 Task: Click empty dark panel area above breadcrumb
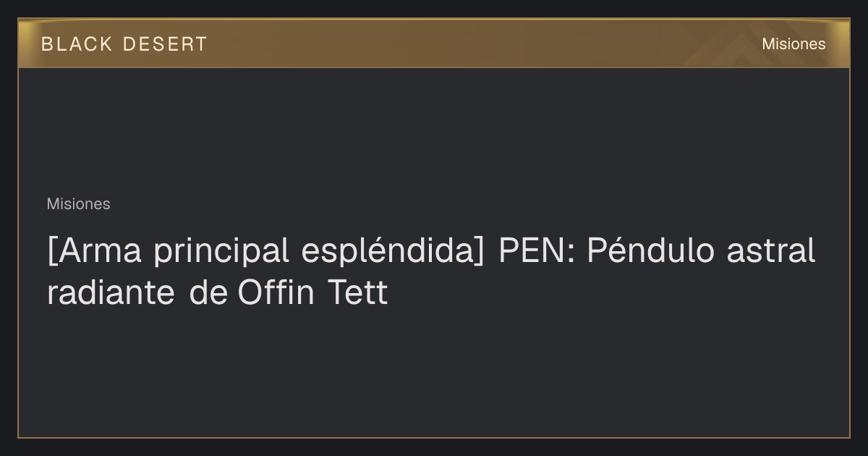click(434, 130)
